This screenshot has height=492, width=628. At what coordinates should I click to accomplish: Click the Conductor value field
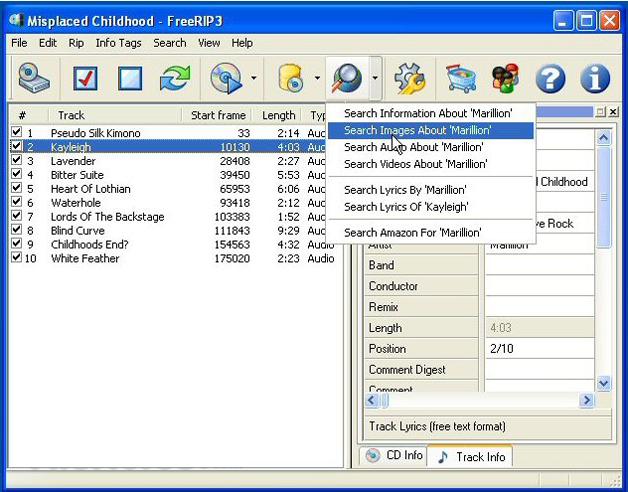(x=539, y=286)
